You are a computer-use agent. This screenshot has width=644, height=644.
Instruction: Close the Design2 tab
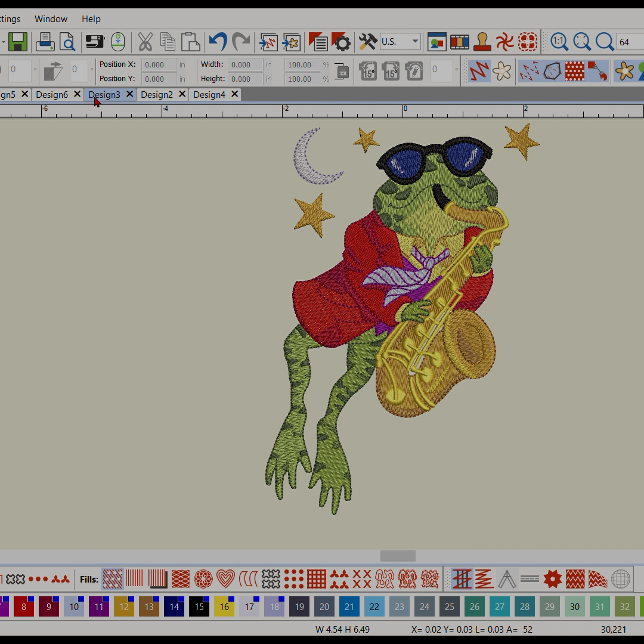(x=182, y=94)
